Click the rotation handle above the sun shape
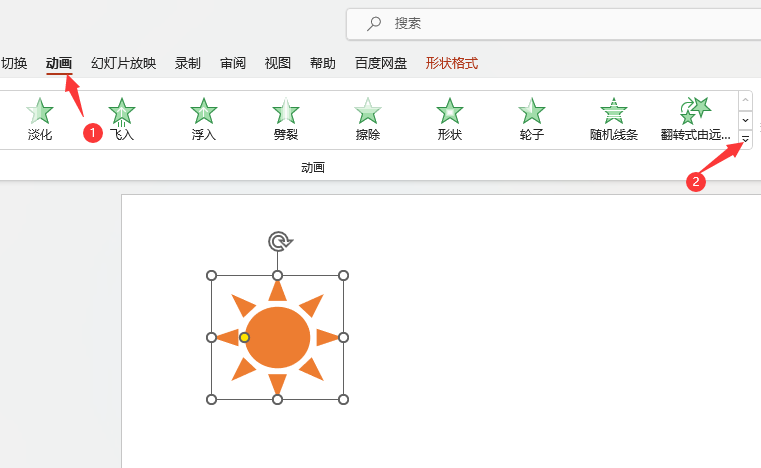 pyautogui.click(x=279, y=241)
